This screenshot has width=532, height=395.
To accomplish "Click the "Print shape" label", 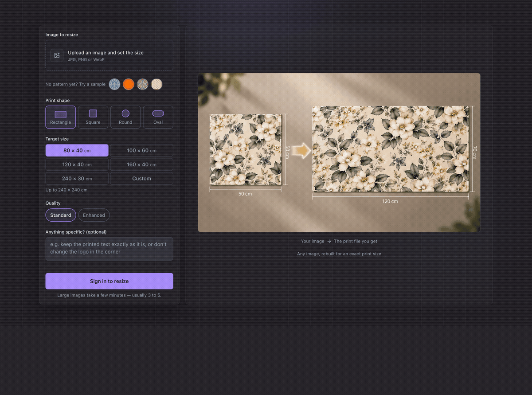I will (58, 101).
